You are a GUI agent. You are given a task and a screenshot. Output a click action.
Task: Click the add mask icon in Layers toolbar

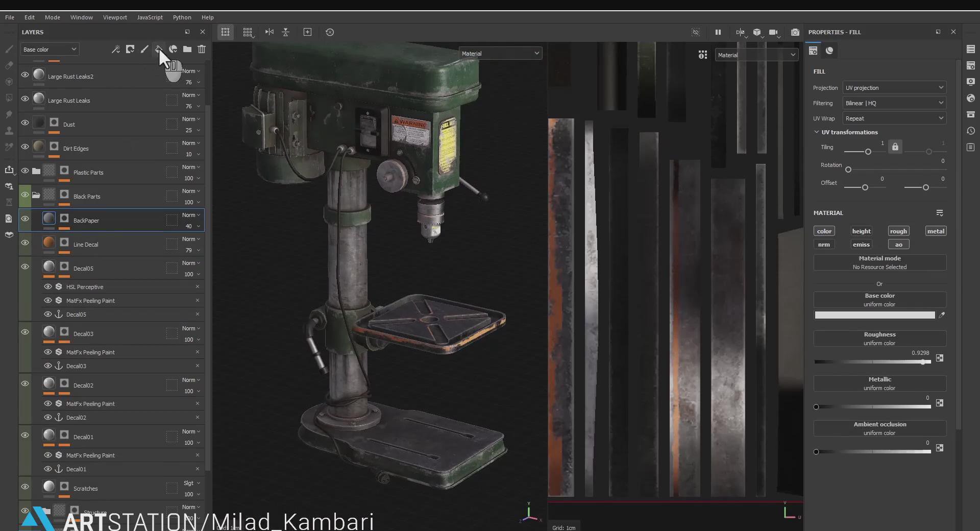point(130,49)
